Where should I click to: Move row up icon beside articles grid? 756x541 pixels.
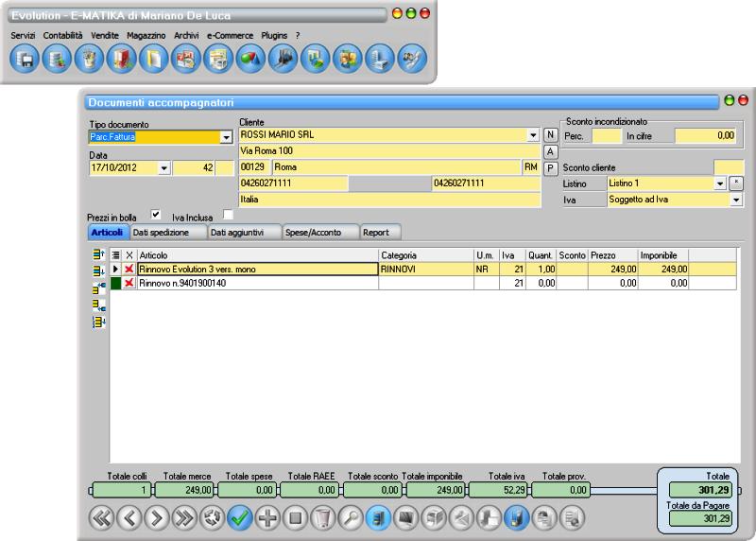[98, 253]
